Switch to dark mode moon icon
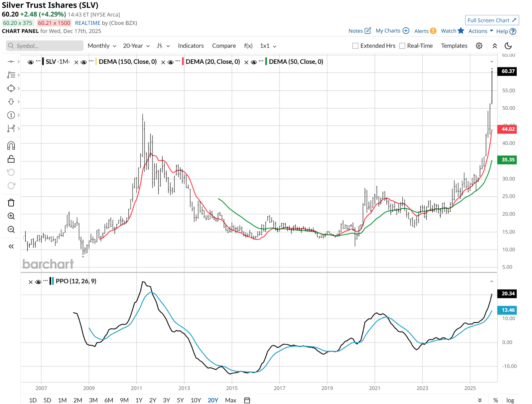The width and height of the screenshot is (532, 404). [508, 46]
